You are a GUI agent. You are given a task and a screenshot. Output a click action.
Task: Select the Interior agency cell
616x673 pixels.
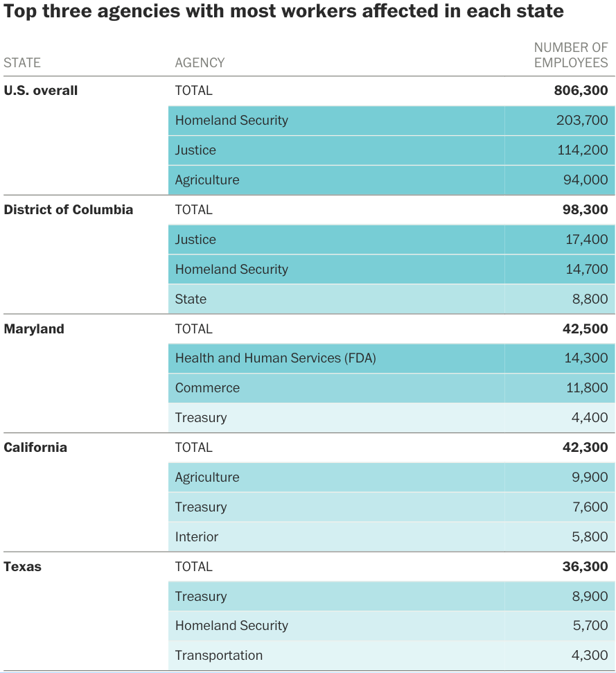coord(196,537)
